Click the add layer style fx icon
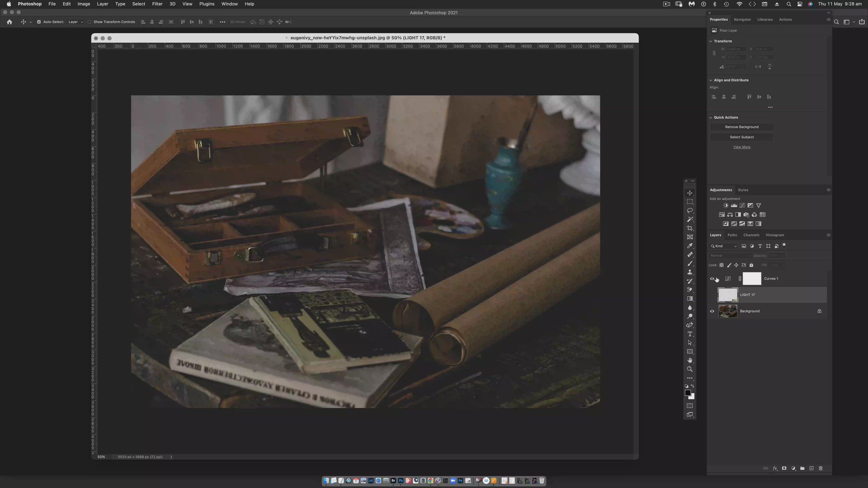The width and height of the screenshot is (868, 488). pos(775,469)
